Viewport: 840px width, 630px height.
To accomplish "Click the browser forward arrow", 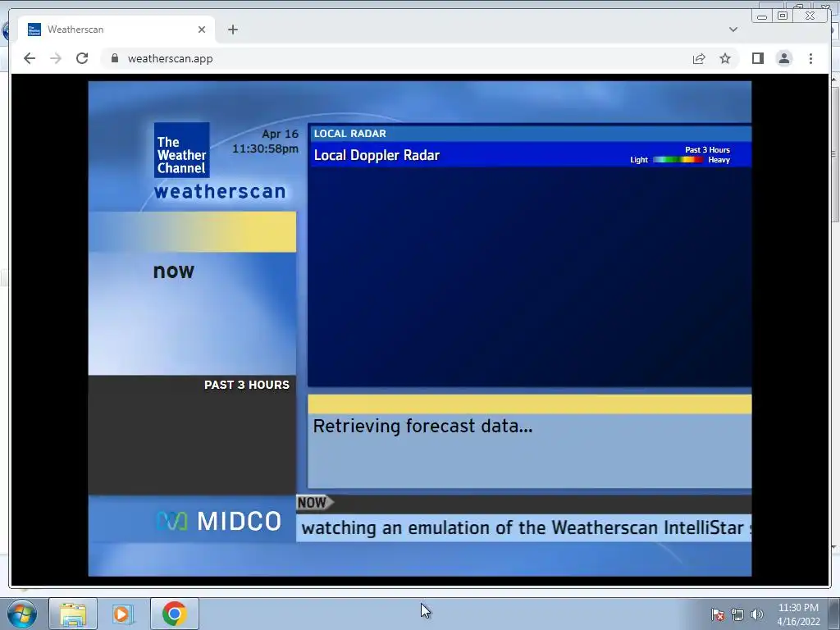I will [x=56, y=58].
